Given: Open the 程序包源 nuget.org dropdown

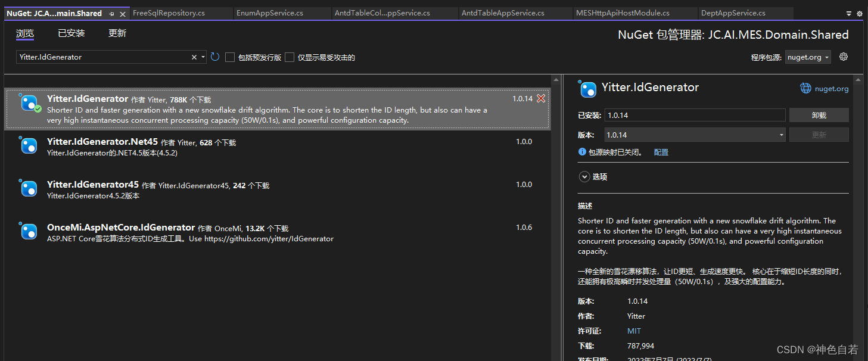Looking at the screenshot, I should [x=808, y=57].
